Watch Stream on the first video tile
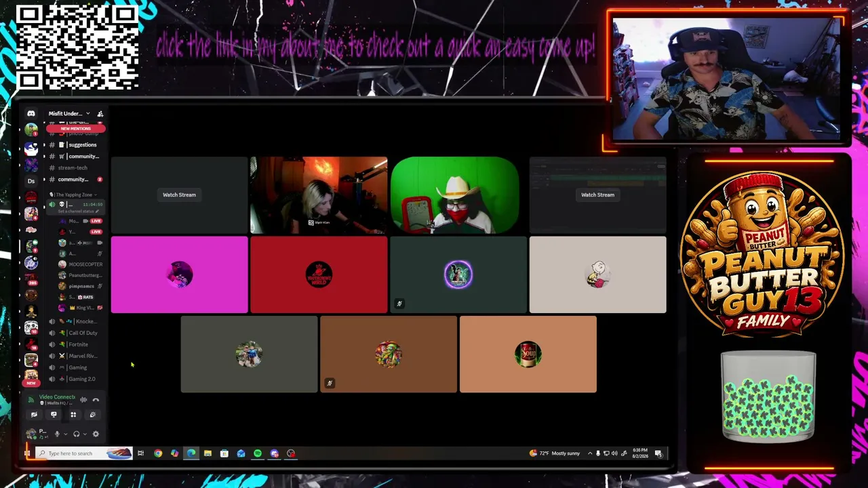This screenshot has height=488, width=868. pos(179,195)
